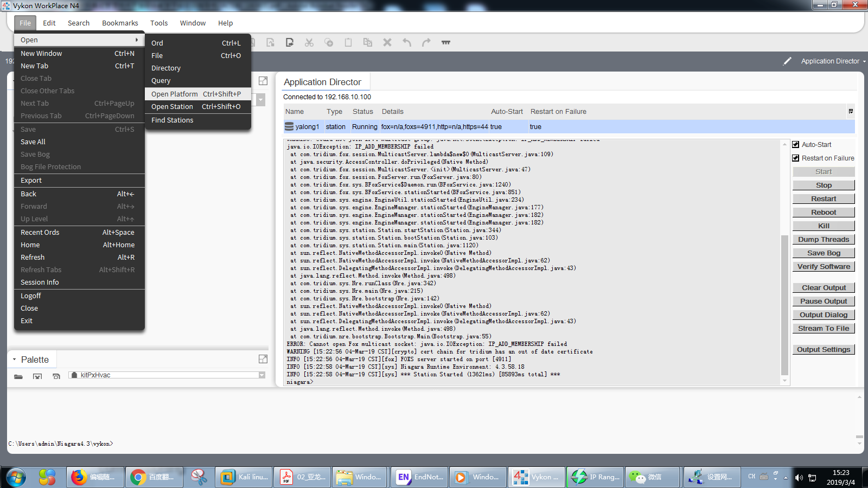Click the table options icon in station list header
The height and width of the screenshot is (488, 868).
click(x=851, y=111)
